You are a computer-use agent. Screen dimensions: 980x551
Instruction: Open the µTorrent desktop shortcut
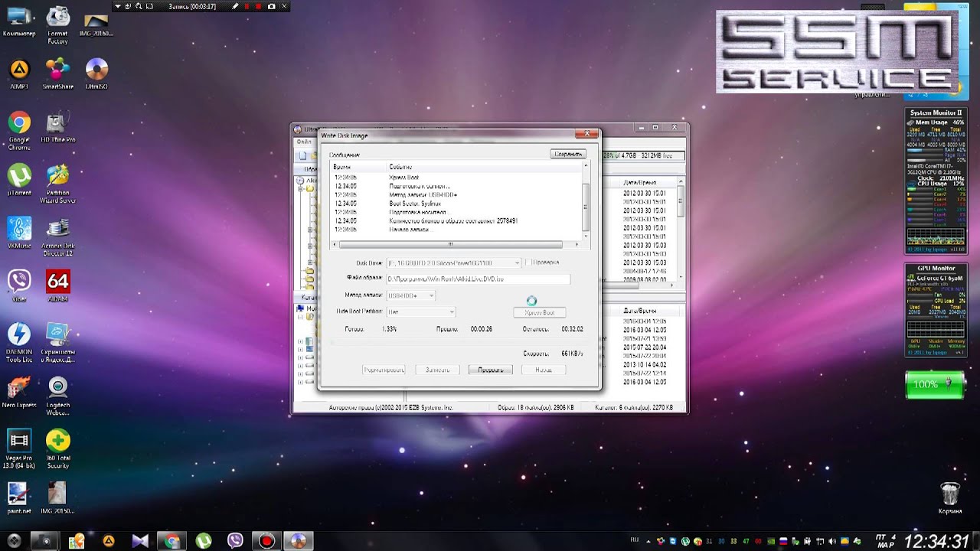(x=19, y=181)
